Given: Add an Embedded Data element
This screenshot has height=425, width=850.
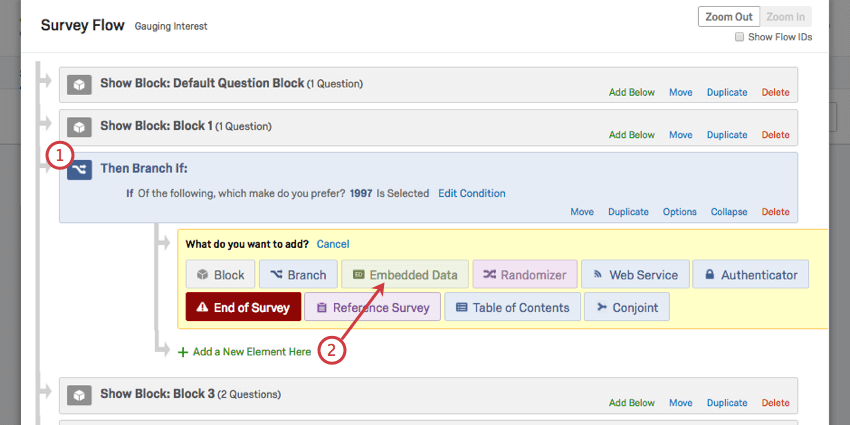Looking at the screenshot, I should pyautogui.click(x=404, y=275).
